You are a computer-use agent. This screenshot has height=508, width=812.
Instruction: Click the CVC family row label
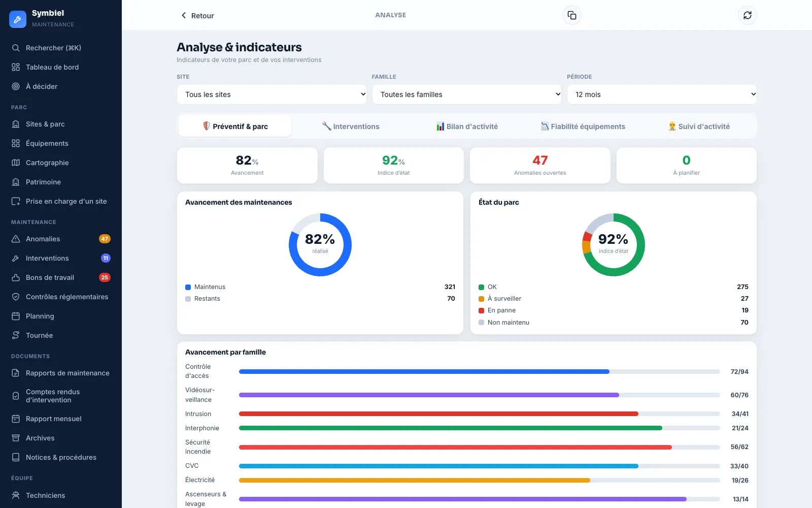(192, 466)
